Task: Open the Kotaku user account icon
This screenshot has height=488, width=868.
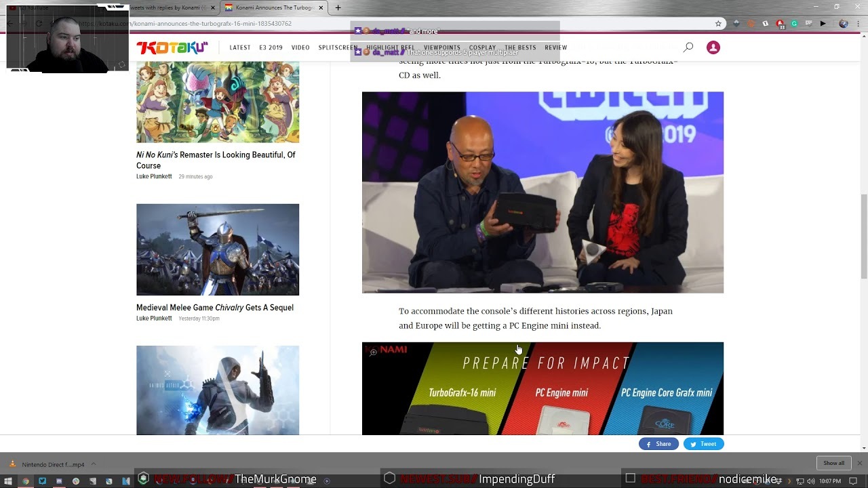Action: [713, 47]
